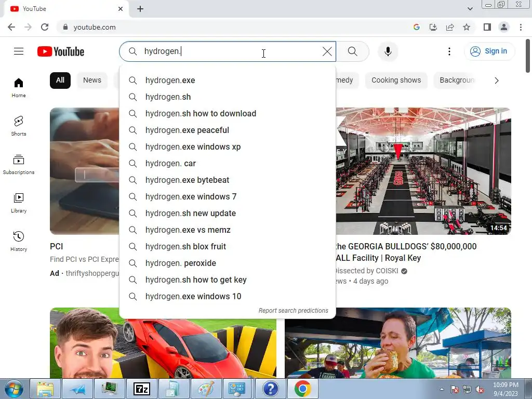
Task: Open tab search dropdown arrow
Action: (x=470, y=9)
